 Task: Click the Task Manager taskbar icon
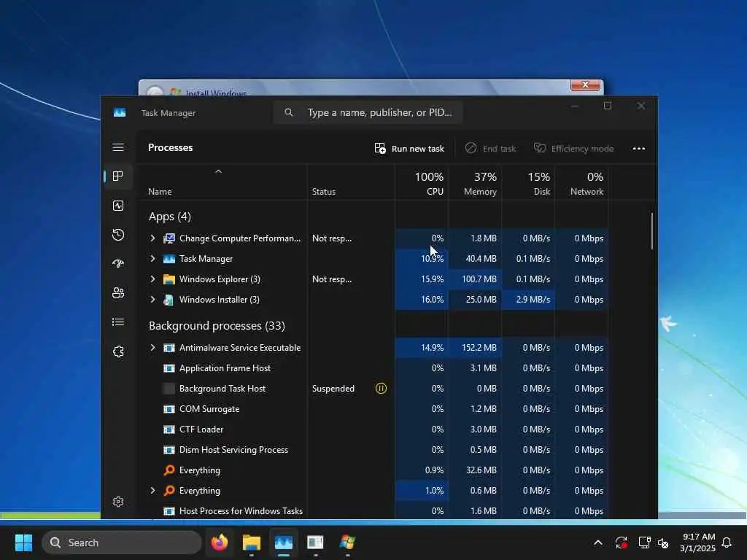pyautogui.click(x=284, y=542)
